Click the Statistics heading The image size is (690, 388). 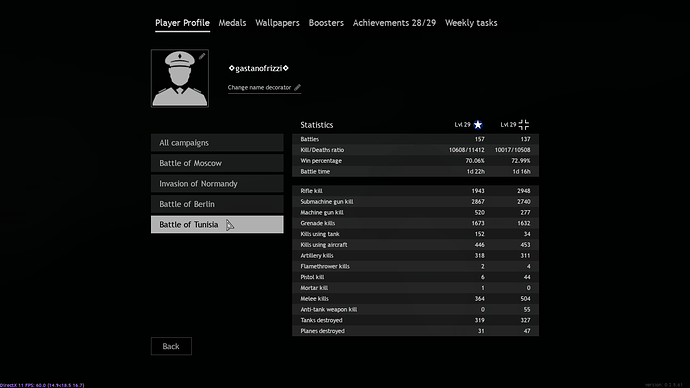(317, 125)
